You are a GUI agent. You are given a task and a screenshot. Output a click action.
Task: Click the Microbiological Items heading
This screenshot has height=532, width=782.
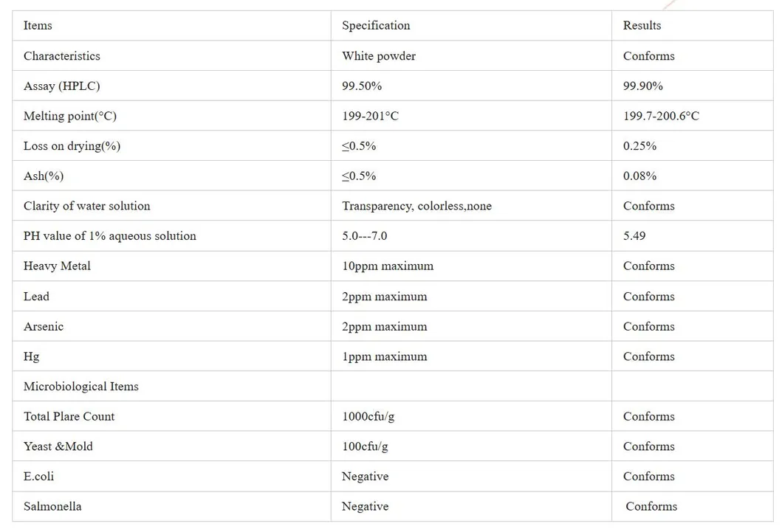point(80,387)
